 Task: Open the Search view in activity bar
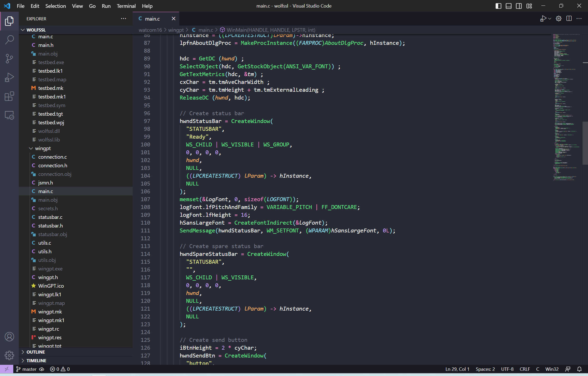[x=9, y=40]
